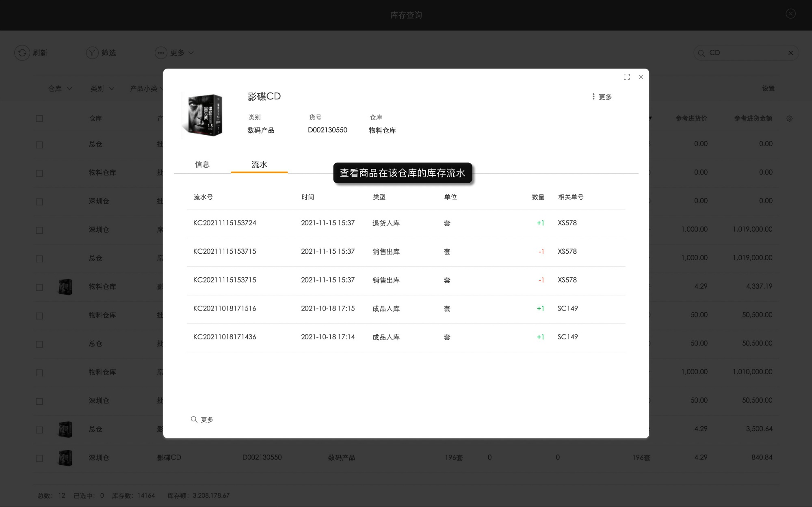Screen dimensions: 812x507
Task: Click the sort arrow on the column header
Action: pyautogui.click(x=650, y=119)
